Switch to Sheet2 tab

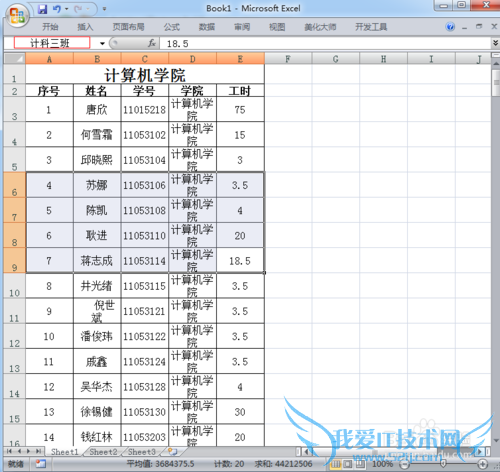[103, 452]
